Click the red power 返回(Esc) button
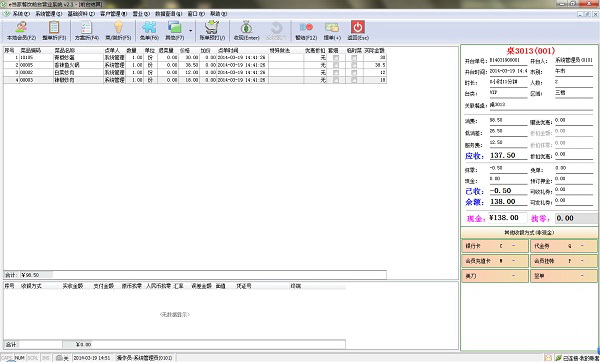 click(358, 31)
